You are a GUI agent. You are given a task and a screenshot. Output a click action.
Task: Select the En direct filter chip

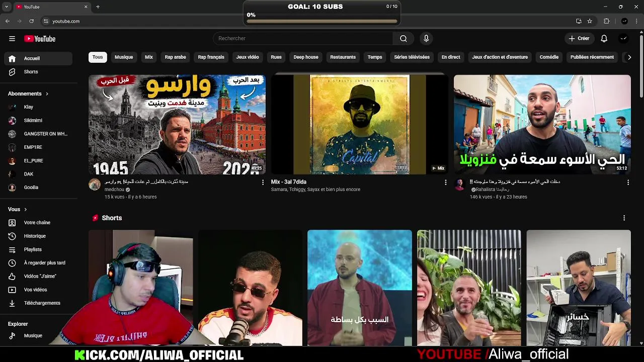click(x=451, y=57)
